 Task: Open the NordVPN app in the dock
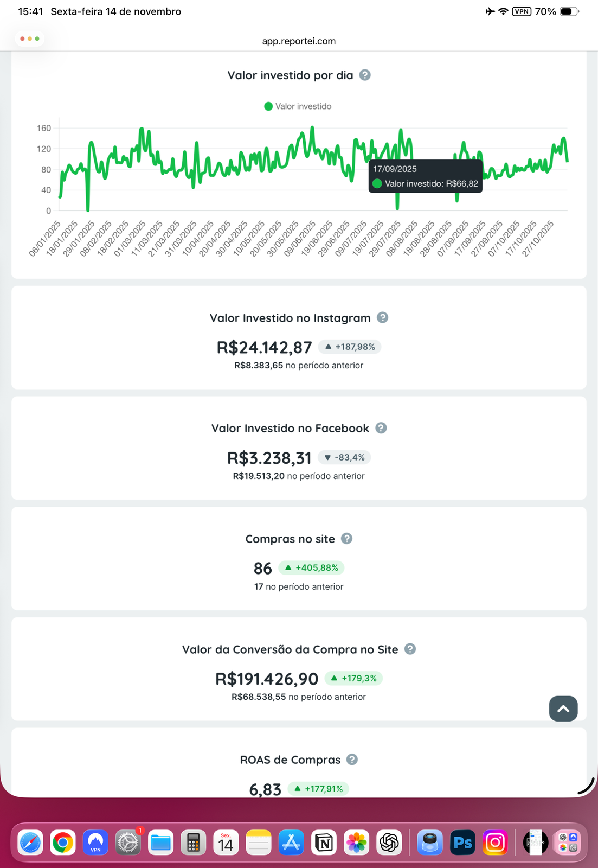(95, 843)
